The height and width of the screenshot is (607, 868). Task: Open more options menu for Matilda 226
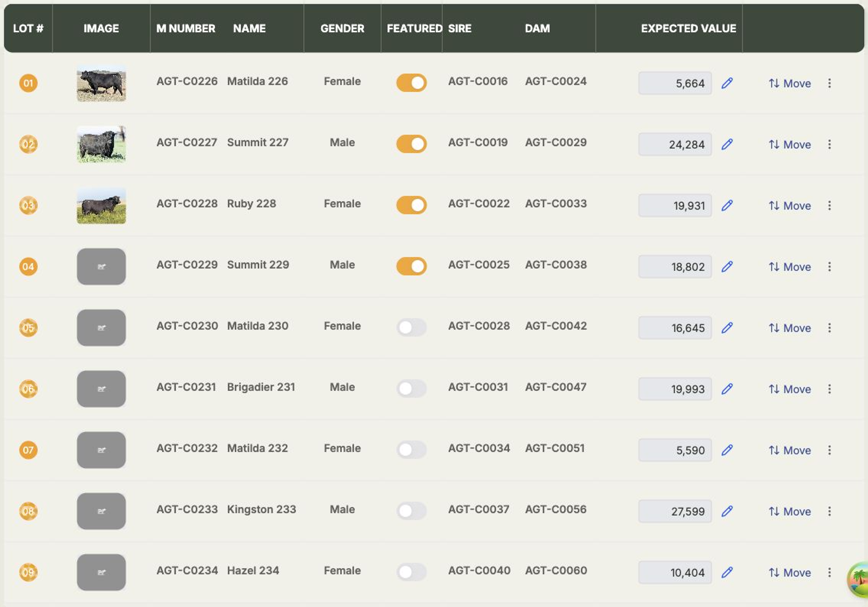tap(829, 83)
